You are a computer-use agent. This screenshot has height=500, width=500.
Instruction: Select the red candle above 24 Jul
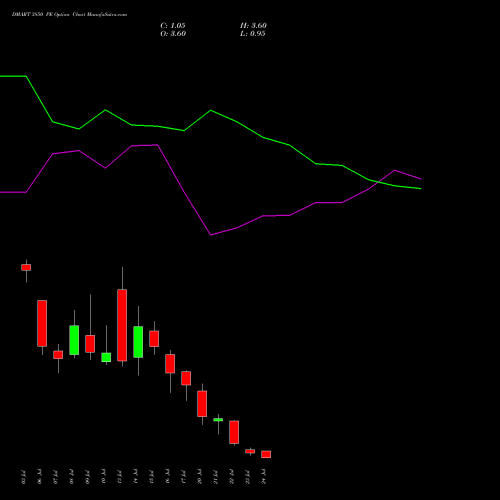point(266,454)
